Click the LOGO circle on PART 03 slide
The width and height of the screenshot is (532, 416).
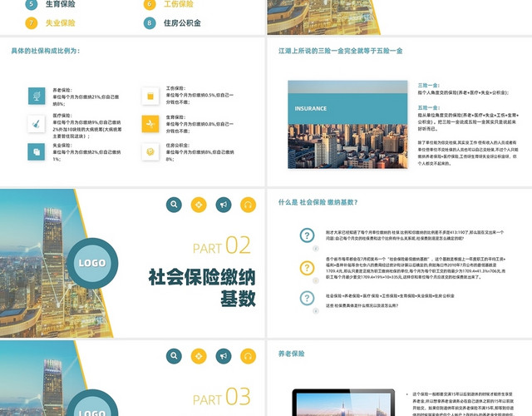92,403
